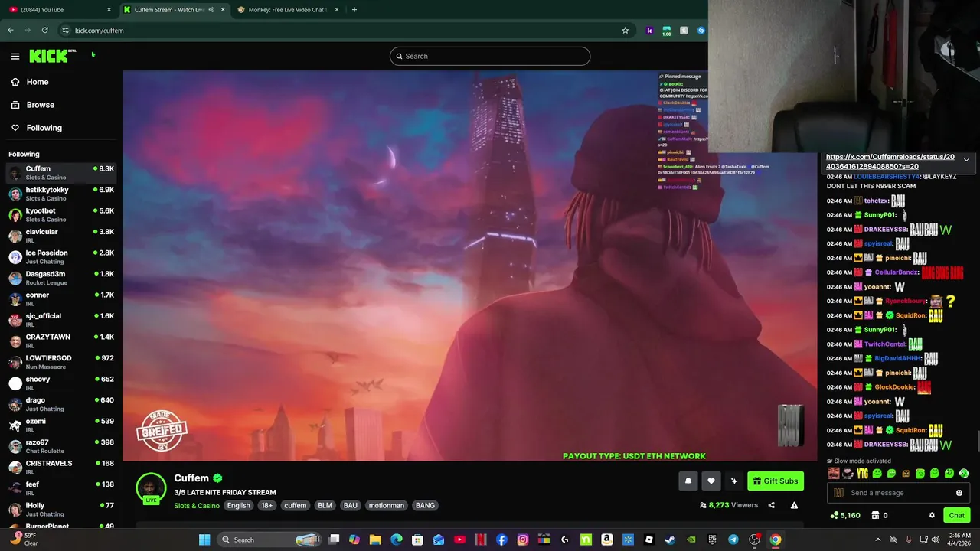This screenshot has height=551, width=980.
Task: Click in the Send a message field
Action: coord(900,493)
